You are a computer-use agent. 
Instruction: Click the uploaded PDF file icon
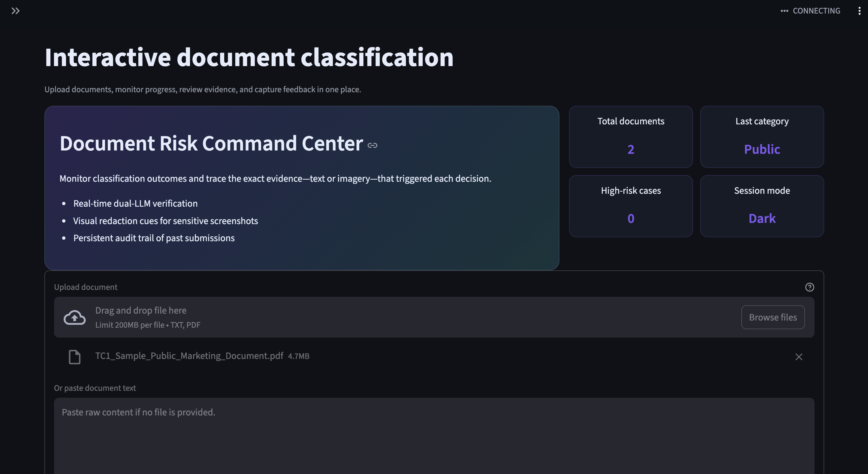pyautogui.click(x=74, y=357)
